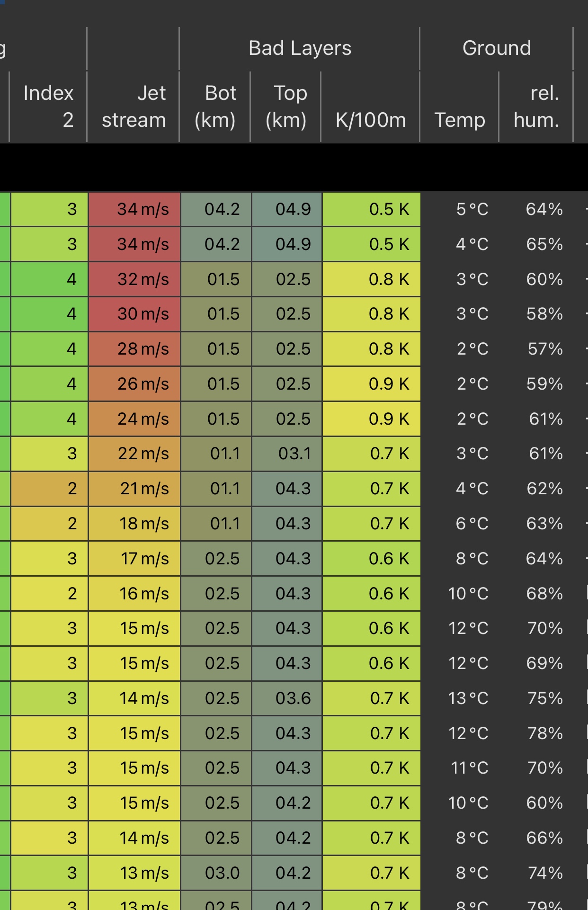Select the 32 m/s jet stream cell
Viewport: 588px width, 910px height.
coord(135,279)
